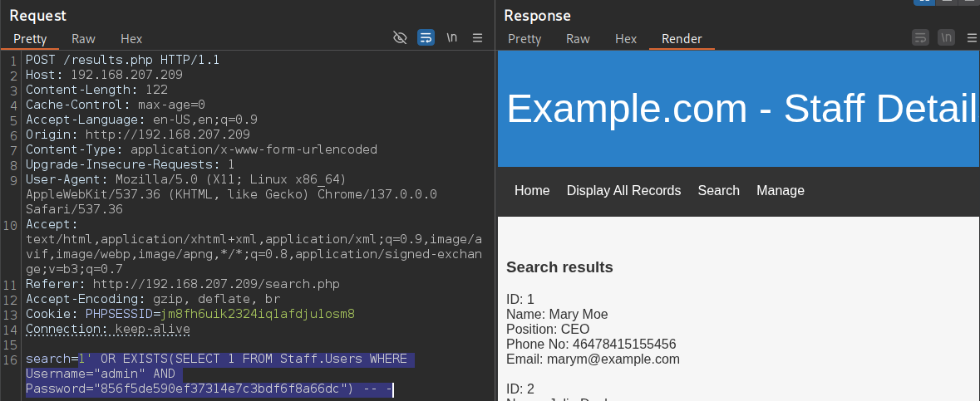Click 'Email: marym@example.com' line
This screenshot has height=401, width=980.
[x=593, y=359]
